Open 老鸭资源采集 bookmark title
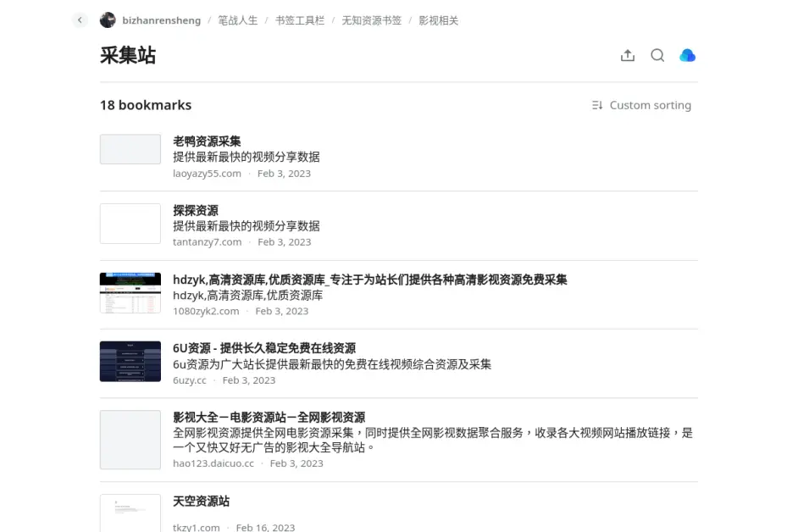This screenshot has width=798, height=532. click(x=207, y=141)
